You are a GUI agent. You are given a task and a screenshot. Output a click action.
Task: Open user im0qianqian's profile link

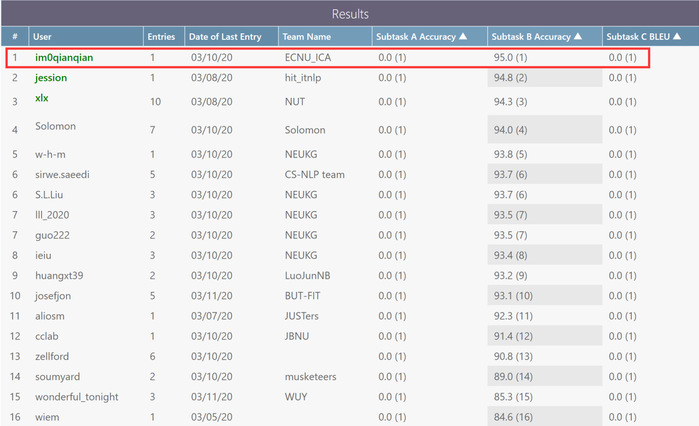pyautogui.click(x=64, y=57)
